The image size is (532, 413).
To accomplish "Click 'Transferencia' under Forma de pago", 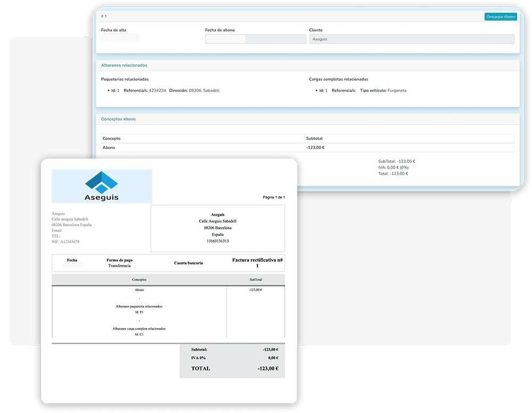I will coord(119,266).
